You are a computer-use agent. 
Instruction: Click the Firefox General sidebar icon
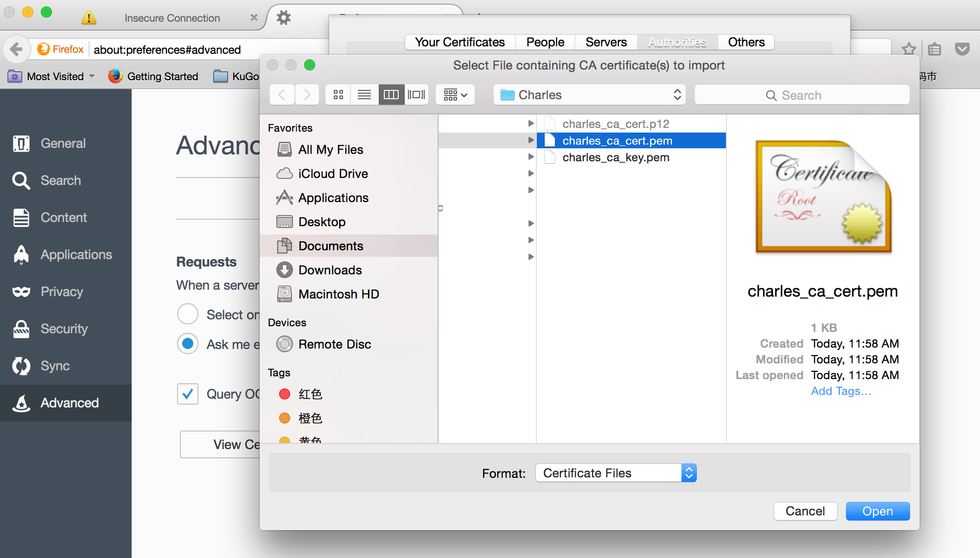point(20,143)
